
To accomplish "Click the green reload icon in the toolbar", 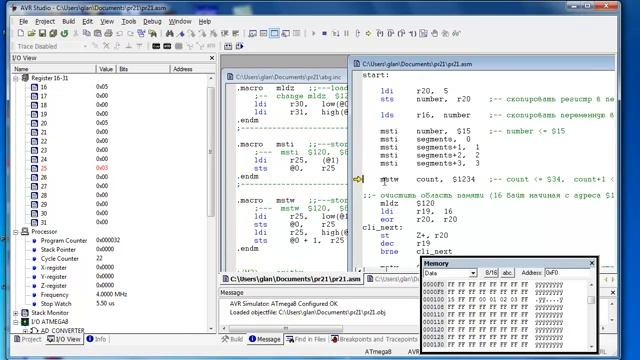I will [x=64, y=33].
